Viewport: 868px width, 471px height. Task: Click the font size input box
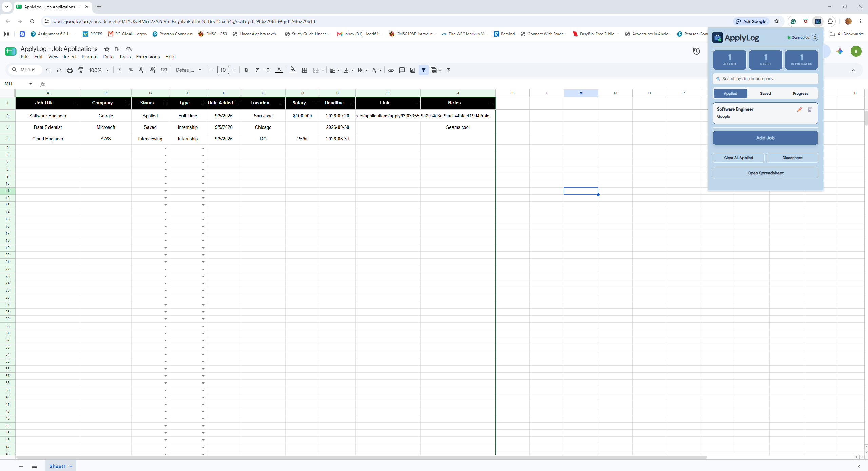click(223, 70)
